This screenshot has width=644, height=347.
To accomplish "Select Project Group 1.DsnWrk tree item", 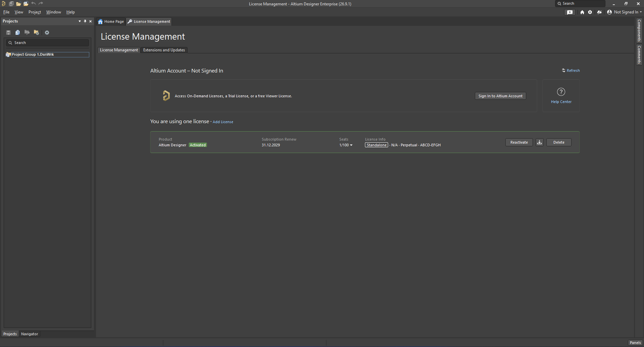I will [x=50, y=54].
